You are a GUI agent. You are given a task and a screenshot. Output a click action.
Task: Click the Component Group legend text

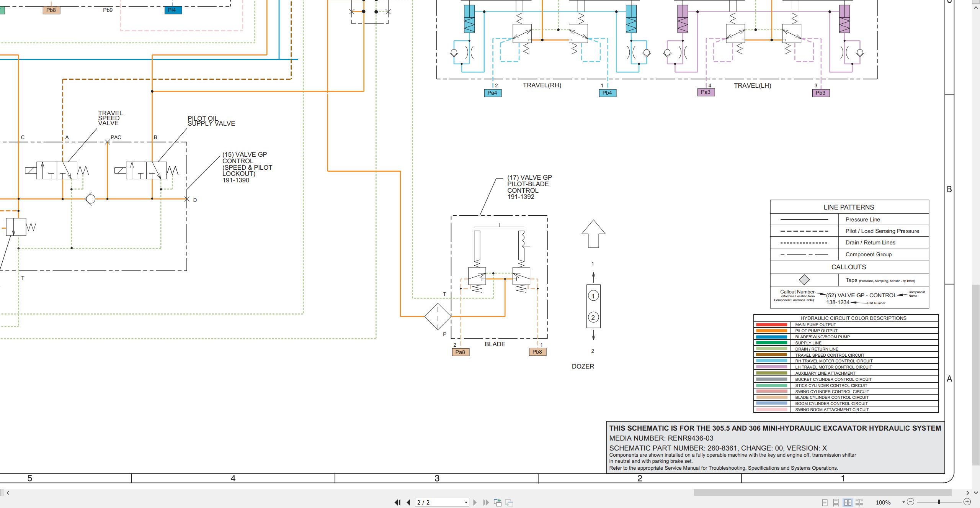point(868,254)
